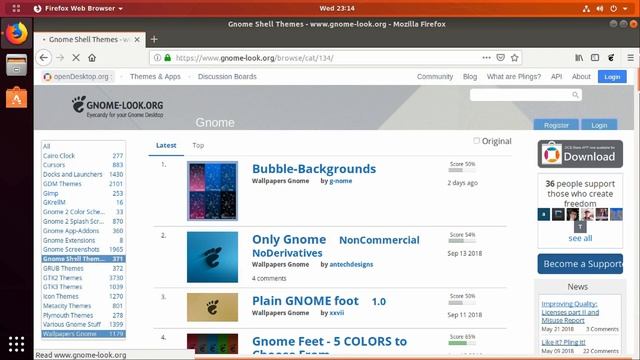The width and height of the screenshot is (640, 360).
Task: Open Activities overview icon in top bar
Action: [x=16, y=8]
